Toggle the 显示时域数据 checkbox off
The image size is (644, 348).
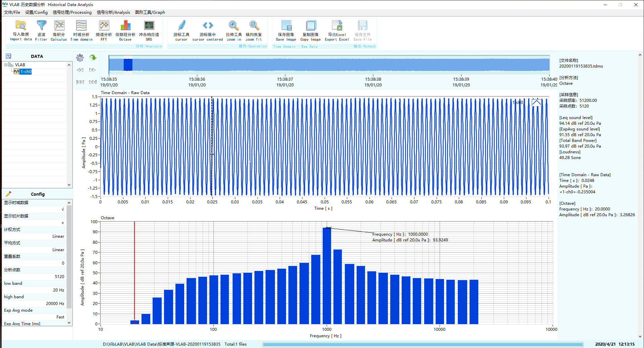[63, 209]
